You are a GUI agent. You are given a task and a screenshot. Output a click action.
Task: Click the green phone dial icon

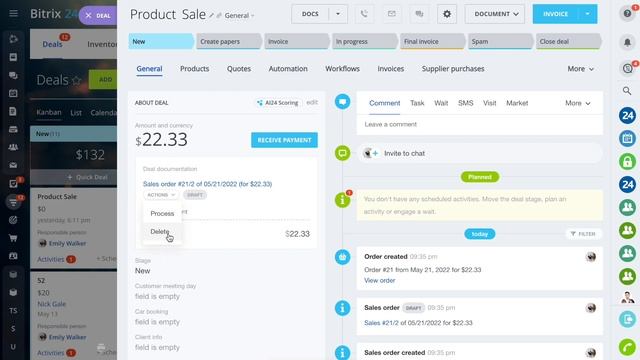[x=627, y=347]
